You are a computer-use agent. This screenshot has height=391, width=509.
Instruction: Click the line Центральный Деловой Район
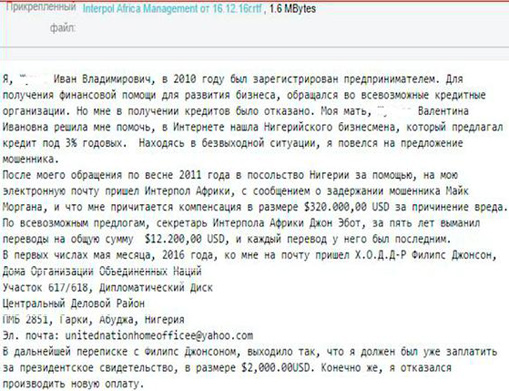pos(74,303)
